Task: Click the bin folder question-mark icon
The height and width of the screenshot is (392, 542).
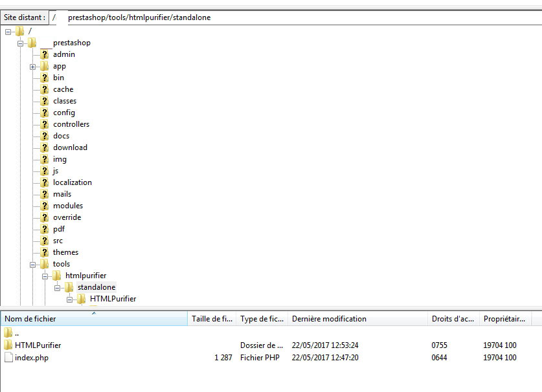Action: point(44,78)
